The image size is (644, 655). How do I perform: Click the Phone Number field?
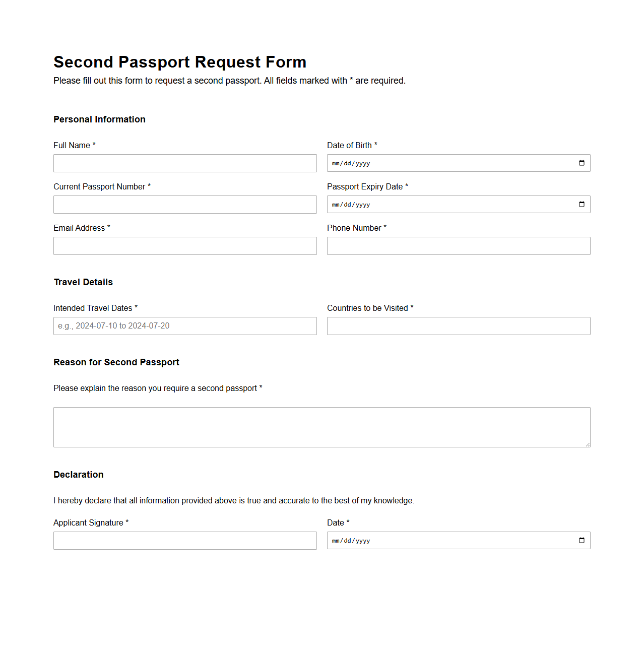[x=458, y=245]
